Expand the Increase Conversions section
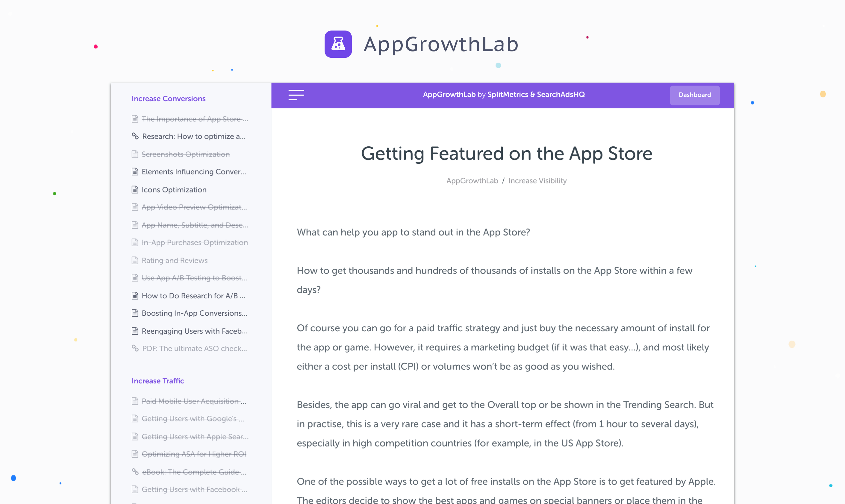The width and height of the screenshot is (845, 504). [x=169, y=98]
